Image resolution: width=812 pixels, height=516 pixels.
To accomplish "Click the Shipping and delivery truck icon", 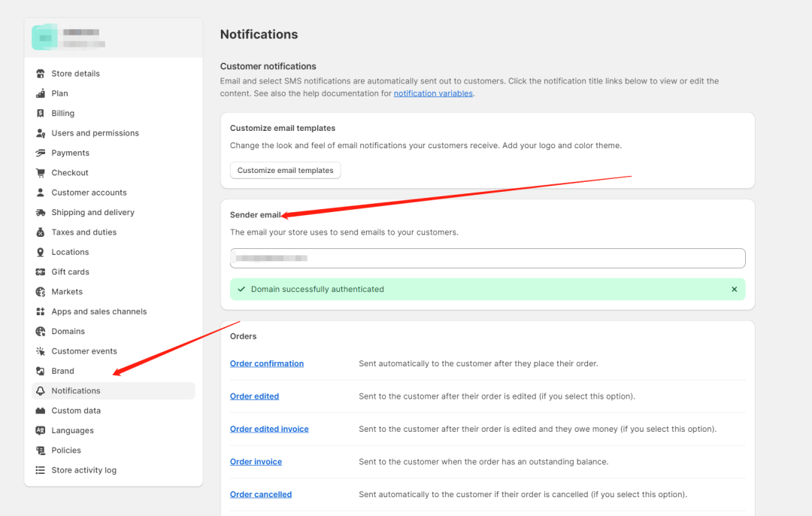I will click(41, 213).
